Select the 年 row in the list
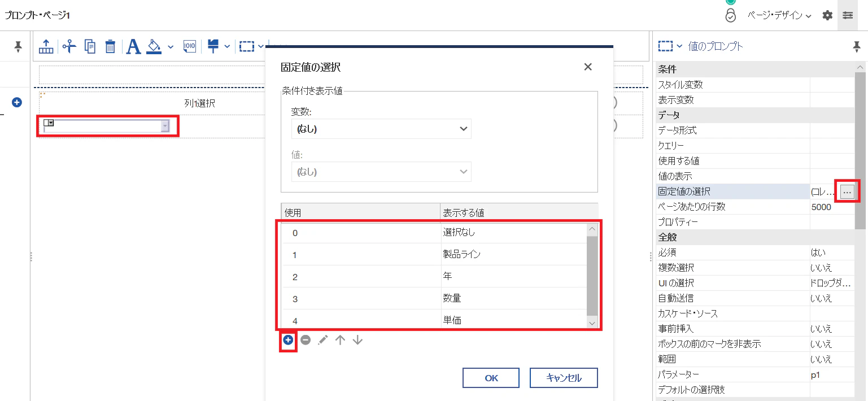 coord(434,276)
